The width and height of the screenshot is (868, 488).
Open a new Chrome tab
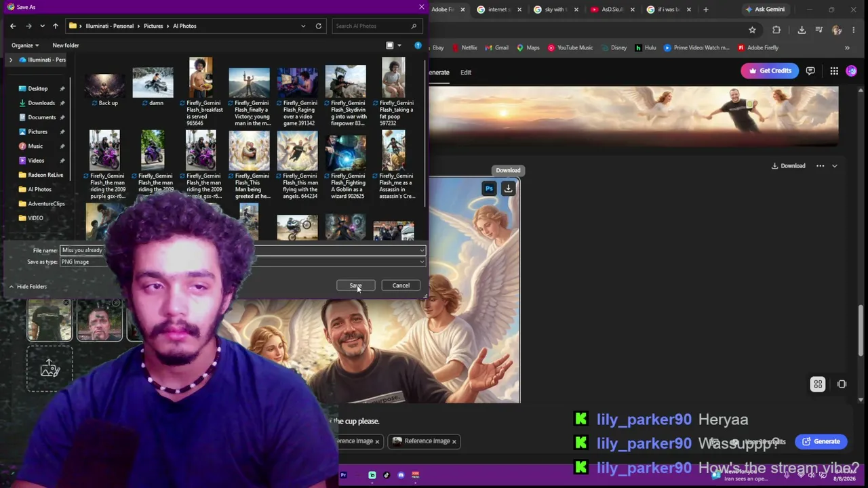pos(706,9)
